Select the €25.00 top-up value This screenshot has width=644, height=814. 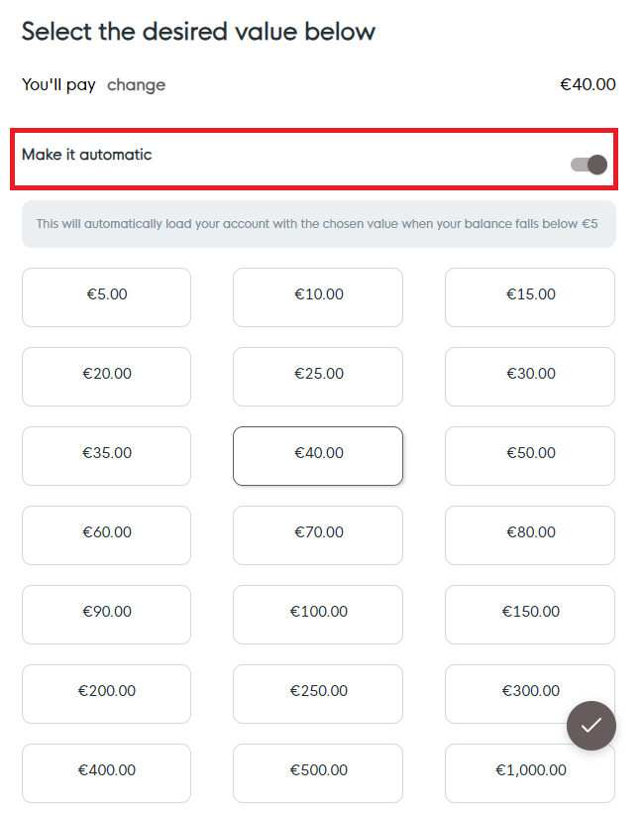317,377
